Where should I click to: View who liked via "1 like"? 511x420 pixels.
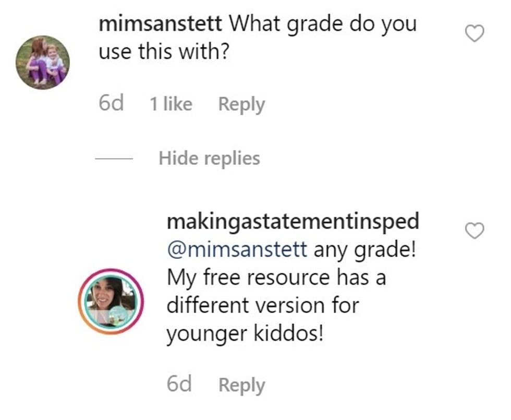click(171, 104)
